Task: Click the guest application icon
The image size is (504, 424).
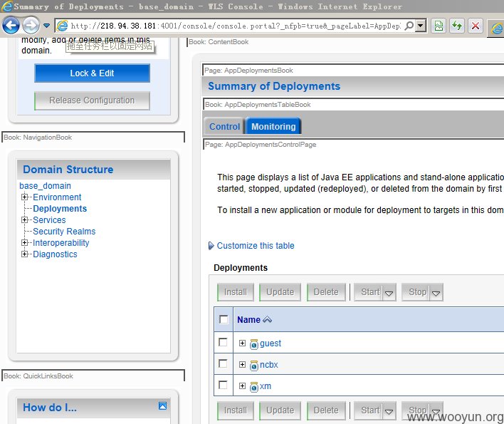Action: [x=254, y=344]
